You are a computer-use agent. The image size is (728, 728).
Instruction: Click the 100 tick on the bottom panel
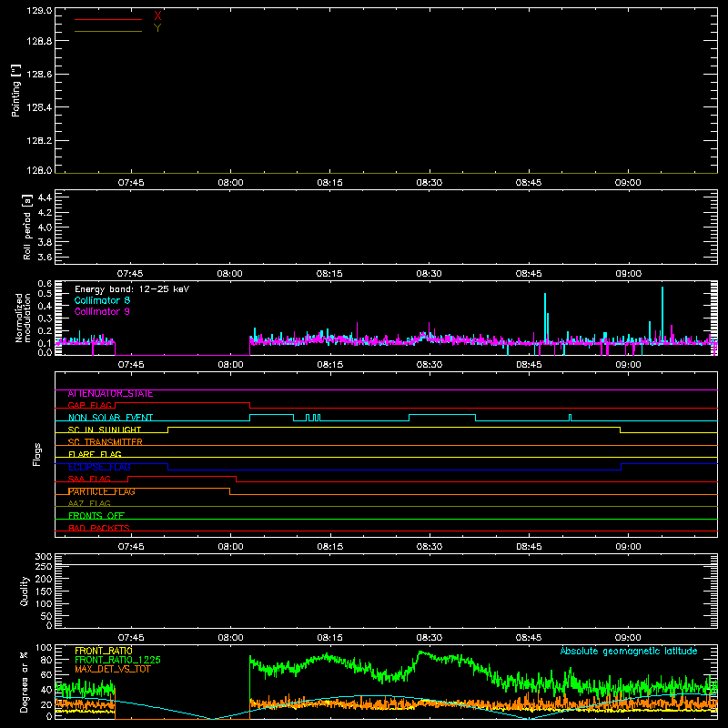[44, 648]
